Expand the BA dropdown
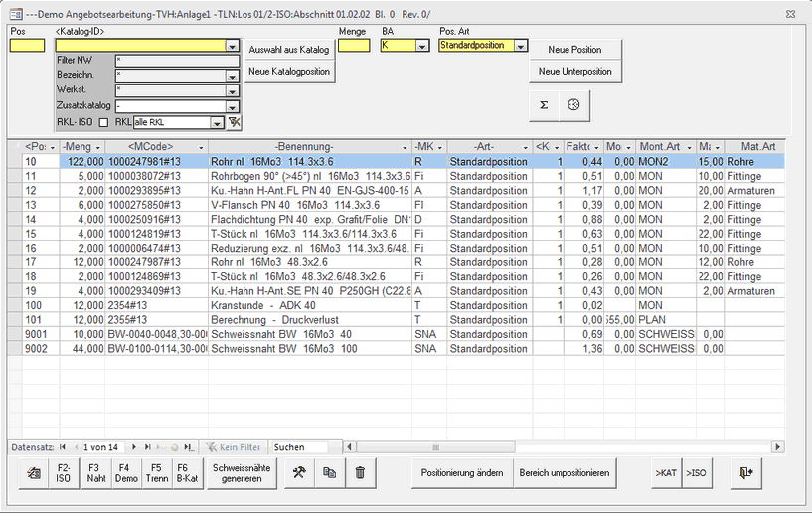Image resolution: width=812 pixels, height=513 pixels. pos(424,46)
